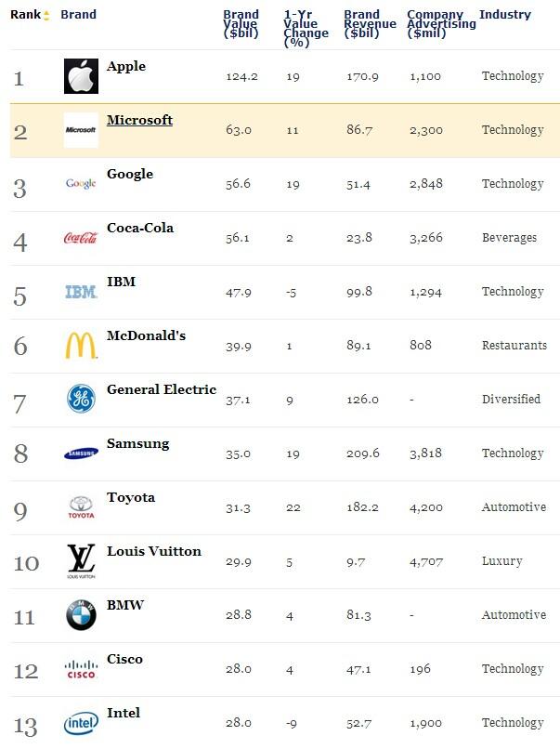Sort by 1-Yr Value Change column

click(x=306, y=28)
